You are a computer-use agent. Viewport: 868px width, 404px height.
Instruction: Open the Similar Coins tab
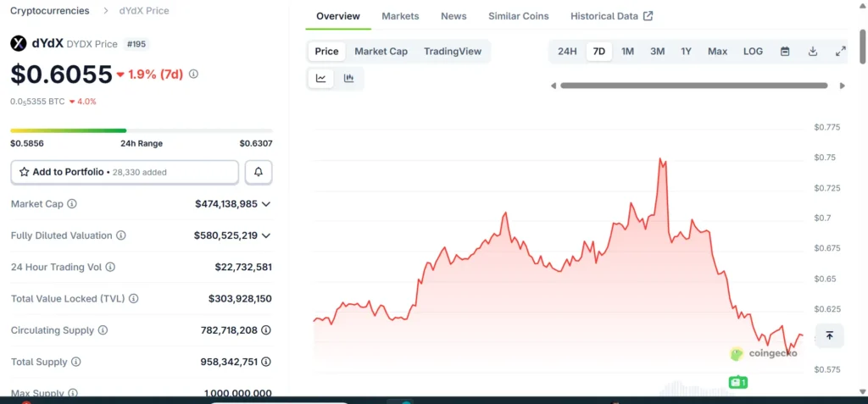point(519,16)
